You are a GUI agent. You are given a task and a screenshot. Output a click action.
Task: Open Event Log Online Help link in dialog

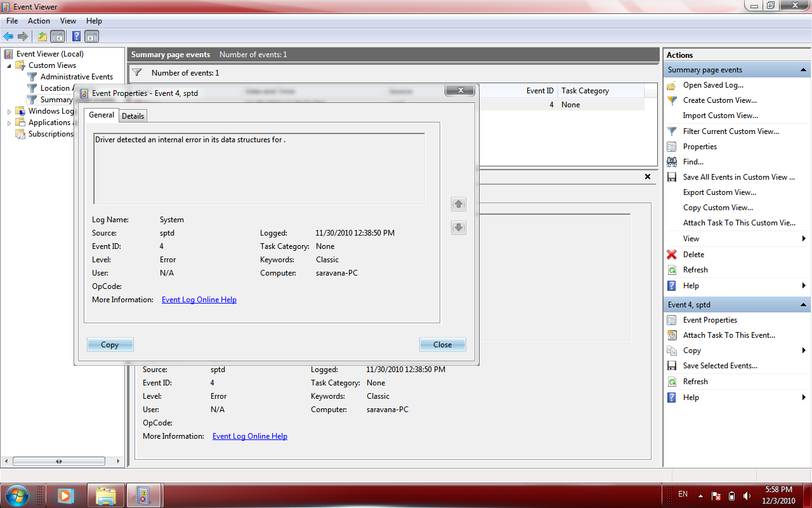[x=199, y=300]
